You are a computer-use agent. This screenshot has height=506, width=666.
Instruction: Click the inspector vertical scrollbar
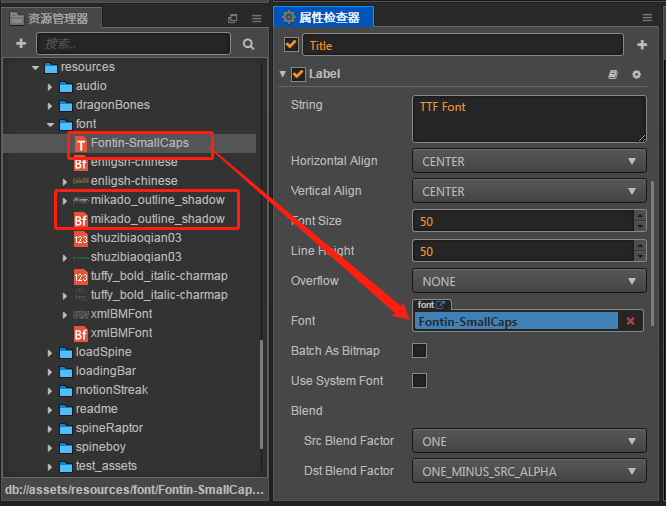tap(652, 254)
